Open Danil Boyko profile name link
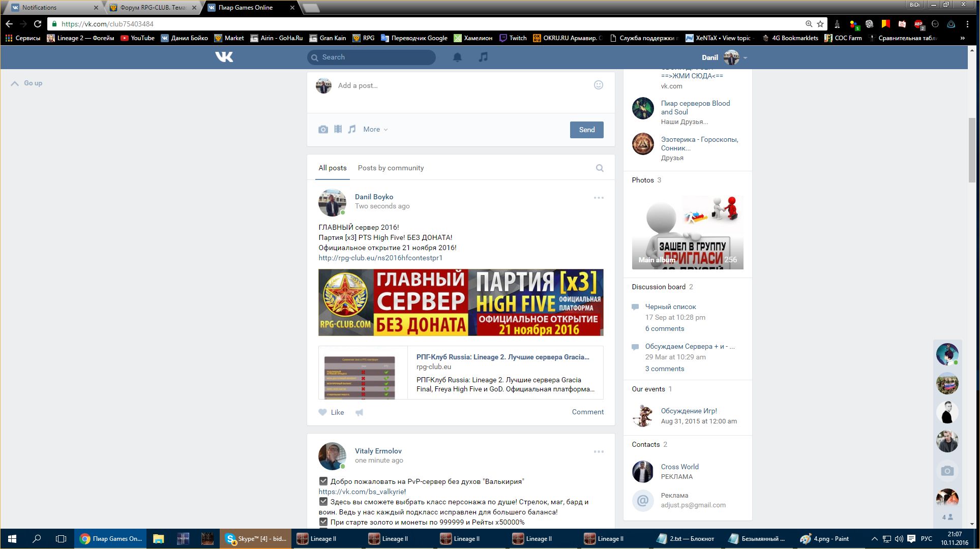The image size is (980, 549). tap(374, 197)
